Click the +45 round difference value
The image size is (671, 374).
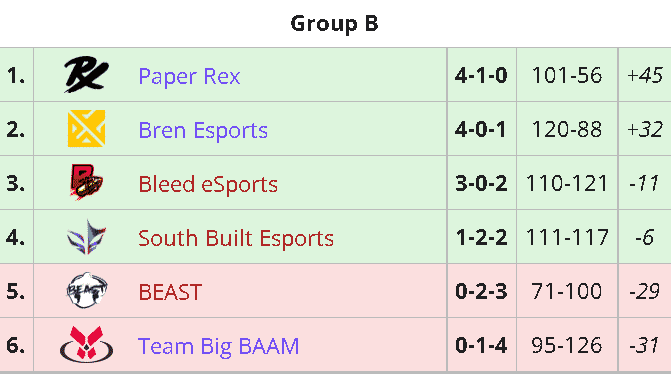pyautogui.click(x=645, y=75)
